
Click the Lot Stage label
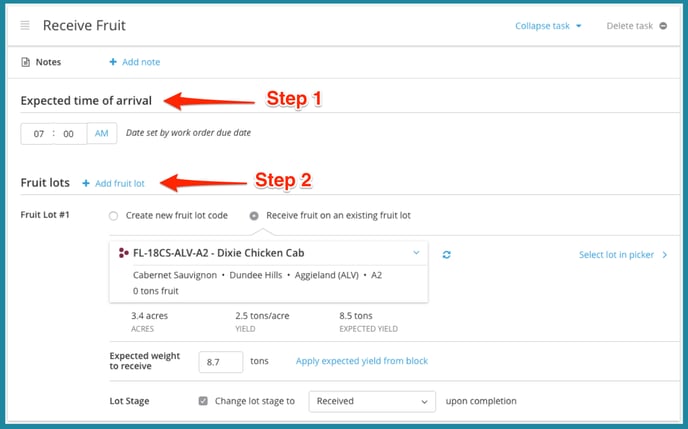[129, 401]
